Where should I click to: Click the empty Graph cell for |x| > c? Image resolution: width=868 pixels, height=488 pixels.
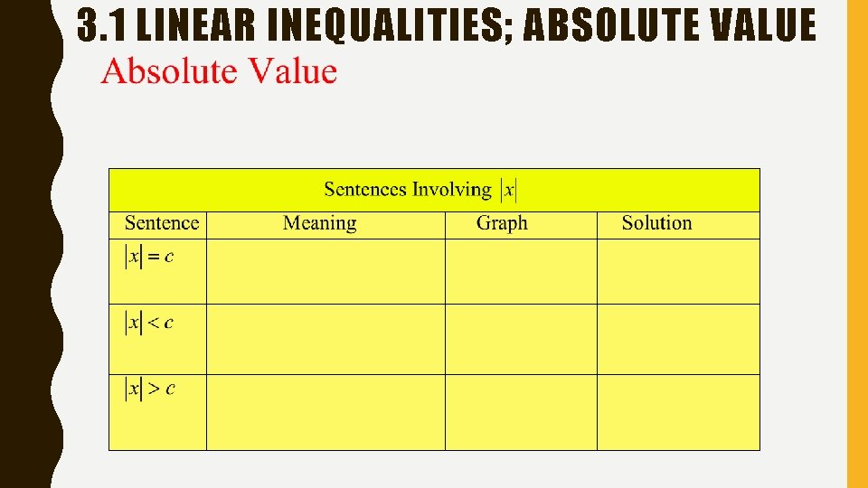coord(521,412)
